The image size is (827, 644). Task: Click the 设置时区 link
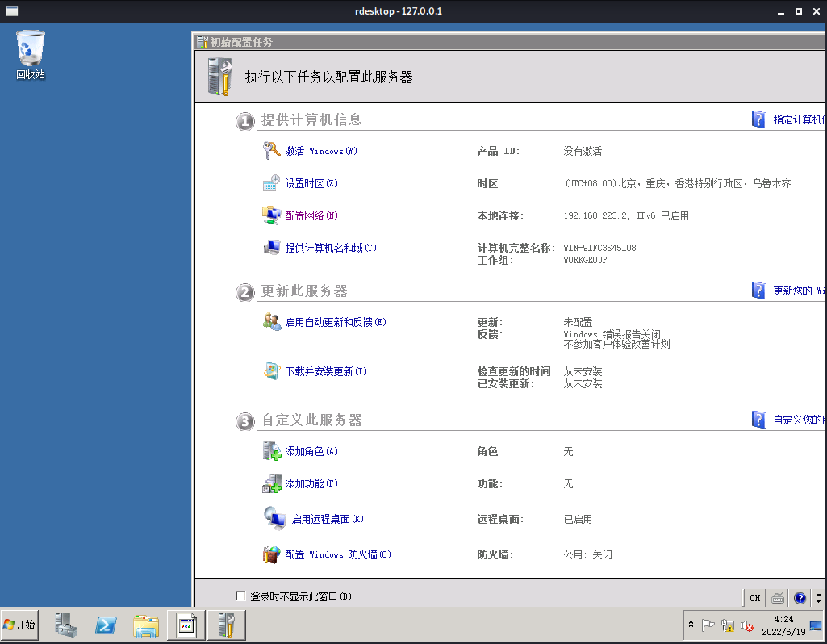311,182
